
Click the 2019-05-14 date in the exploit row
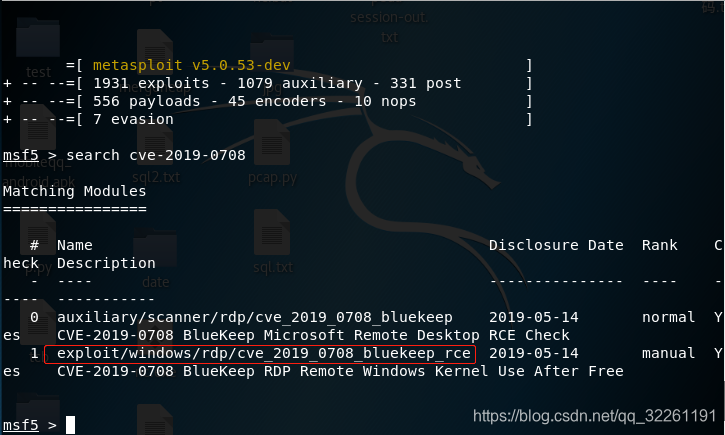click(534, 354)
